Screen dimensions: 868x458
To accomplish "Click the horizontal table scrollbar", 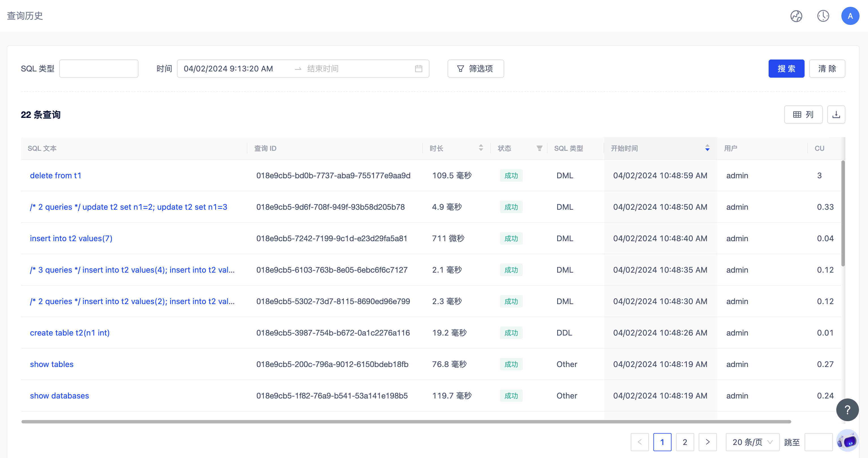I will click(406, 421).
